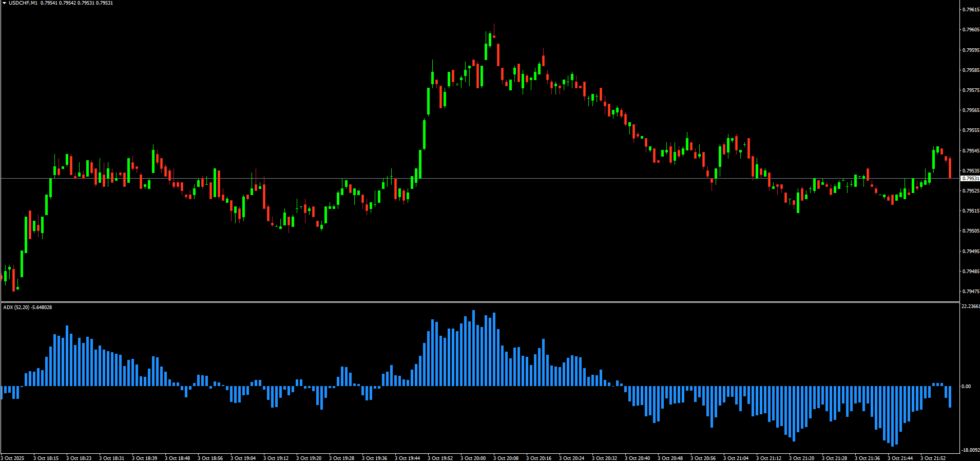
Task: Select the '3 Oct 20:00' time label
Action: click(x=473, y=458)
